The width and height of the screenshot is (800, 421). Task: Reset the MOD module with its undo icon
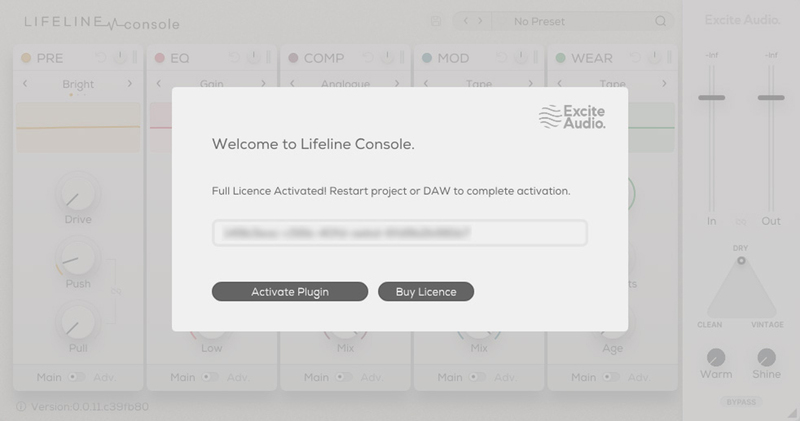coord(502,57)
